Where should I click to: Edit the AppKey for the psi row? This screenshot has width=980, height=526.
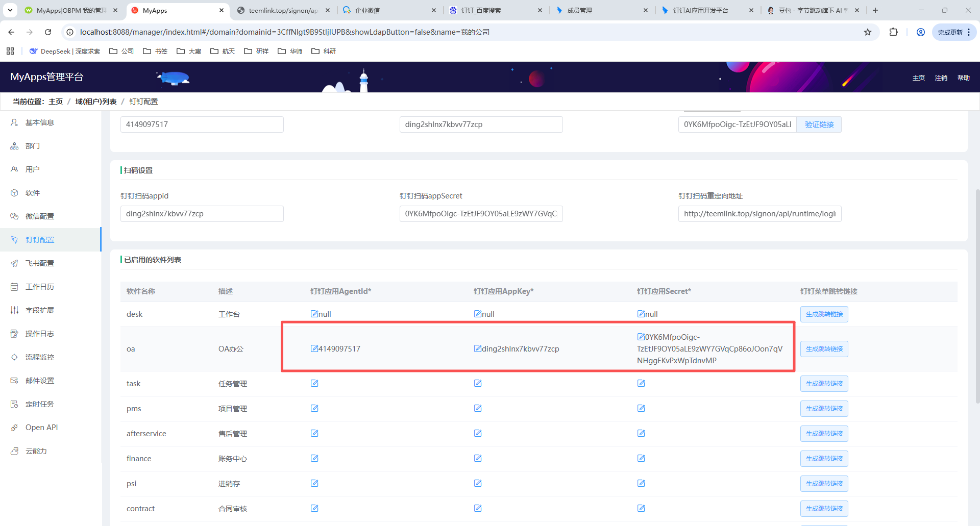click(x=478, y=483)
